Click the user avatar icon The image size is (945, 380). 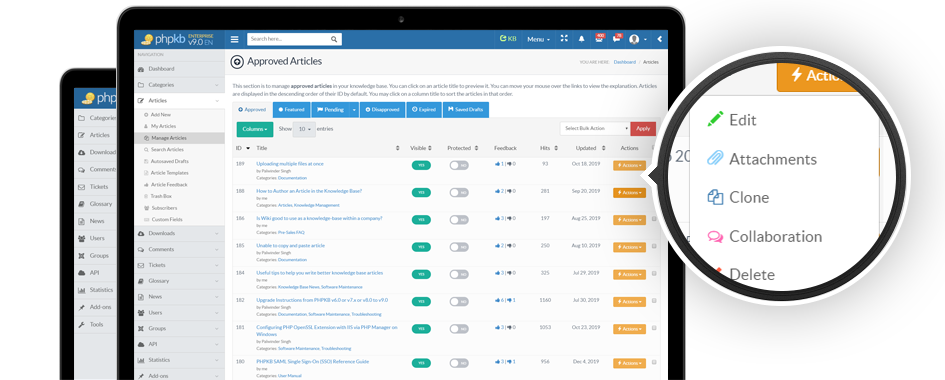point(634,39)
